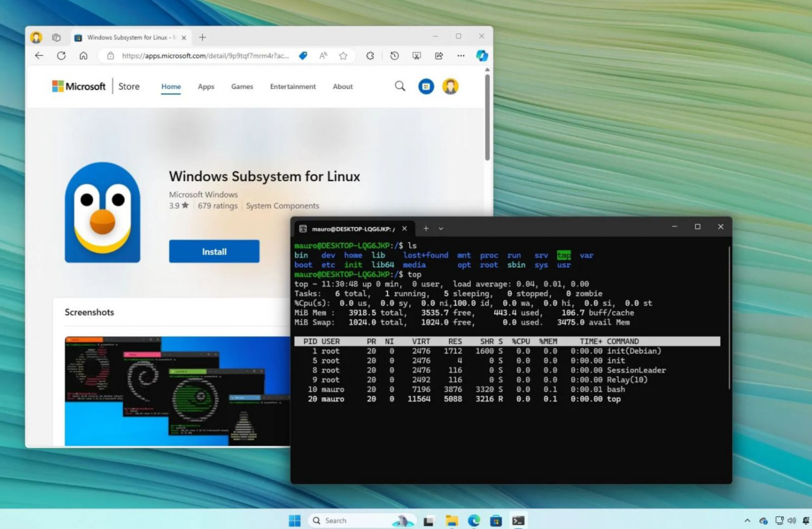
Task: Refresh the Microsoft Store page
Action: 61,56
